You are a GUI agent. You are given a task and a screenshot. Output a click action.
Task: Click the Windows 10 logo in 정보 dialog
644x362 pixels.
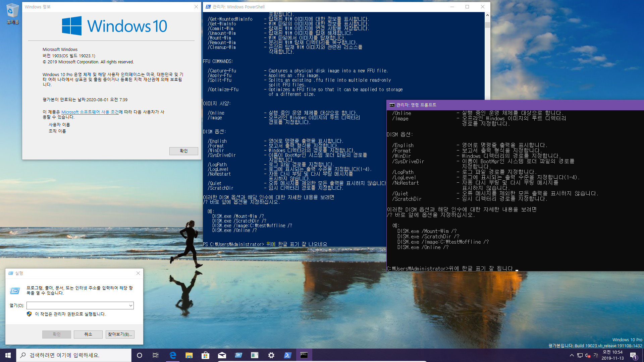(x=114, y=26)
